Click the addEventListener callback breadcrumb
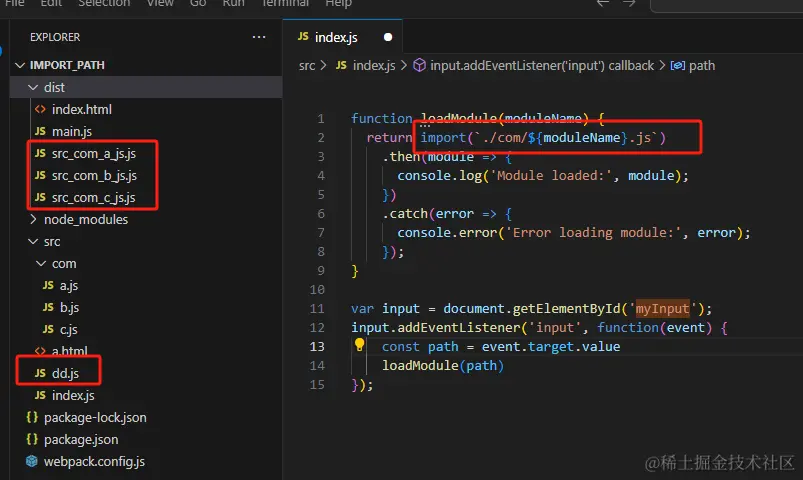 (x=542, y=66)
